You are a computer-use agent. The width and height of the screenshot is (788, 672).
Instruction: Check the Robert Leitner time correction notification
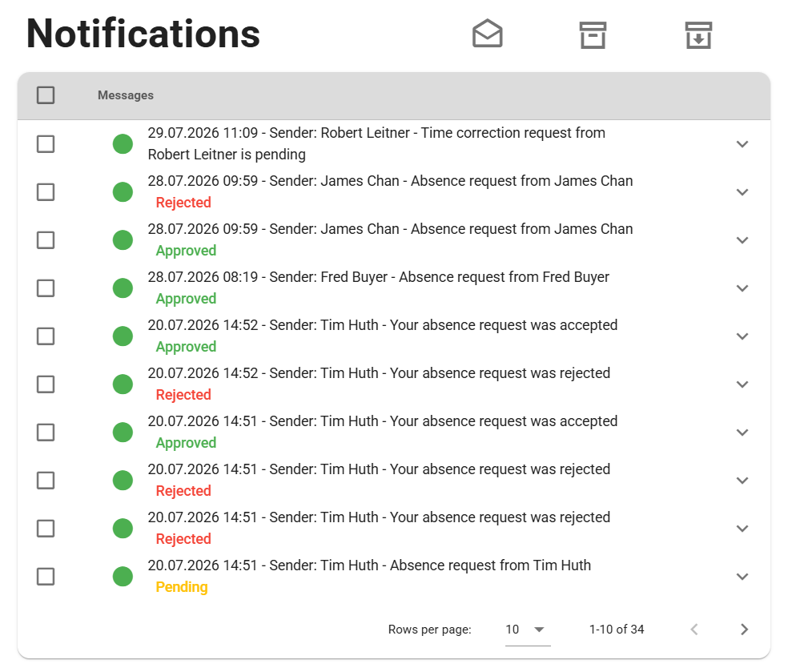point(46,143)
